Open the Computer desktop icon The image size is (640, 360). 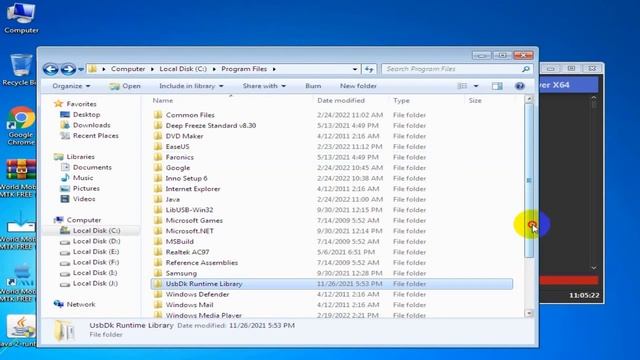point(21,18)
